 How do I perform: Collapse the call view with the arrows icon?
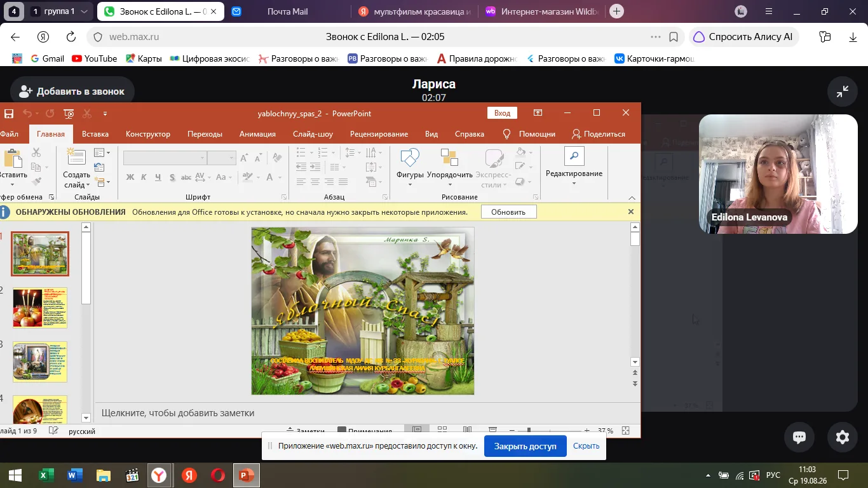point(843,91)
